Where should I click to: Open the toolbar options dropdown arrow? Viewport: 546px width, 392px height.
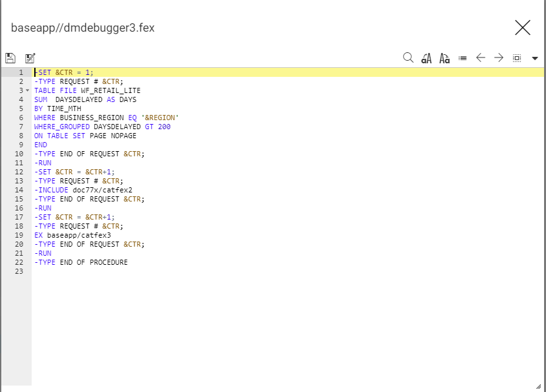pos(535,59)
